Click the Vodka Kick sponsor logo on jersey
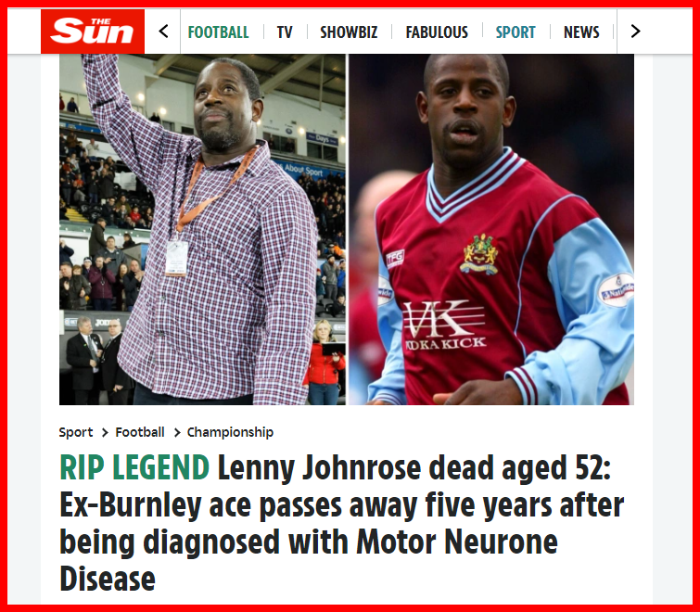Viewport: 700px width, 612px height. pos(444,325)
